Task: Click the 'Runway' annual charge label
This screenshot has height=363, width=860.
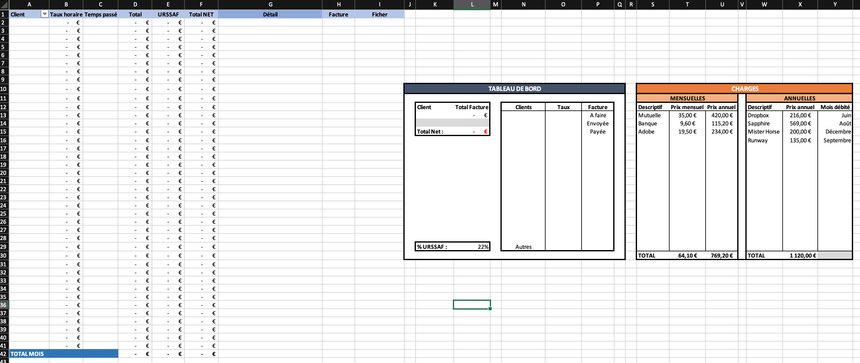Action: tap(765, 140)
